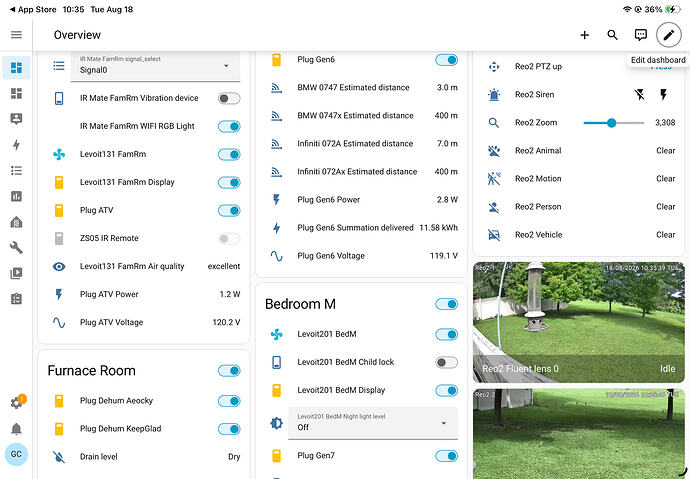Adjust the Reo2 Zoom slider
Screen dimensions: 690x479
coord(613,123)
